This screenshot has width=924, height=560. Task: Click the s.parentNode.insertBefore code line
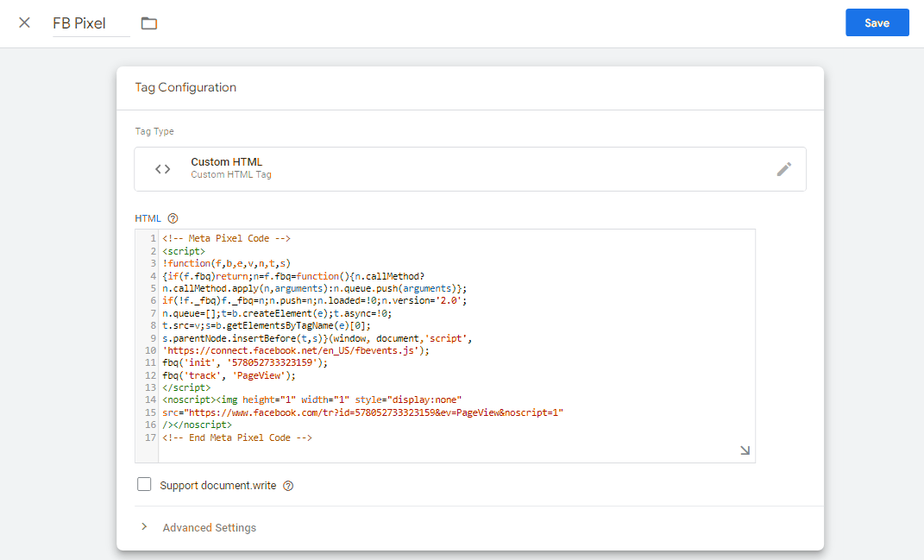point(317,338)
